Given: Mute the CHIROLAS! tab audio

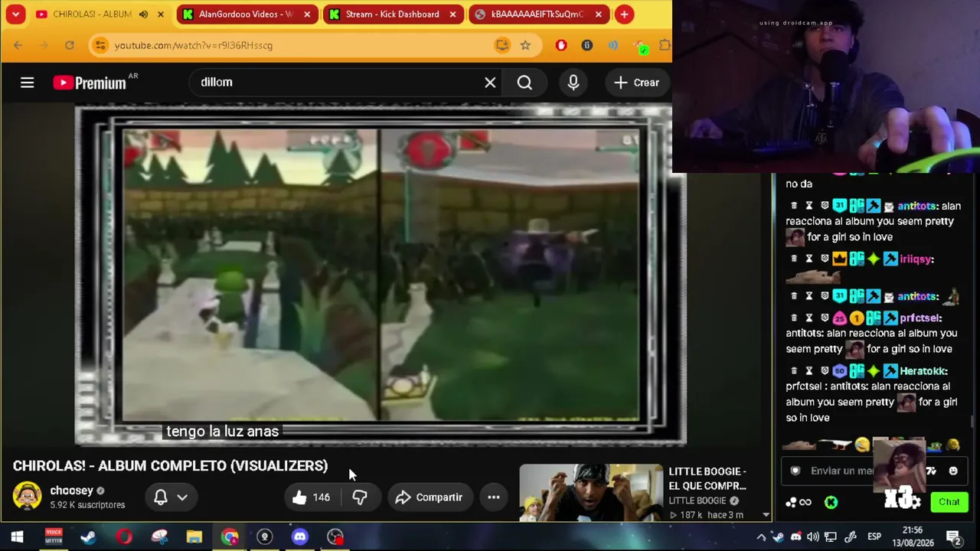Looking at the screenshot, I should click(143, 14).
